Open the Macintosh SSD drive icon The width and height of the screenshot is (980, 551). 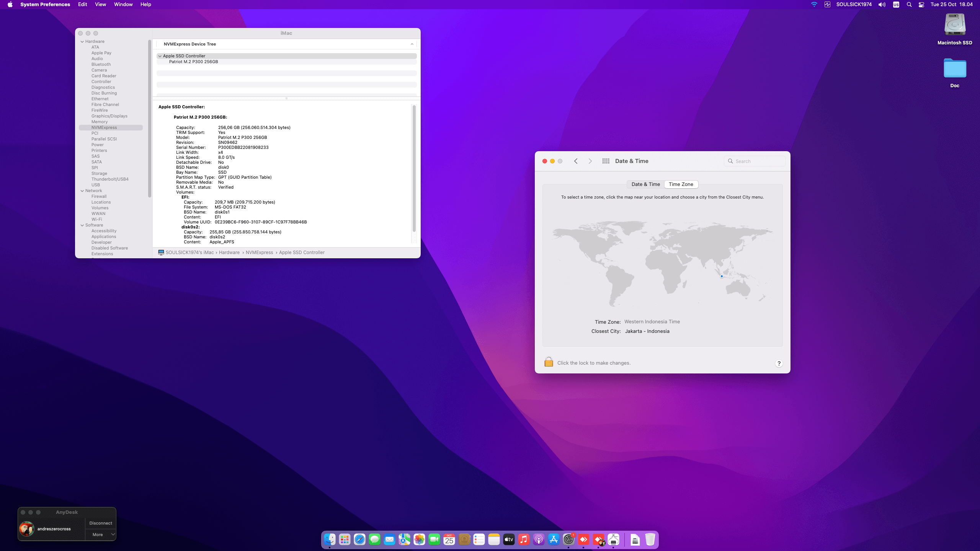click(x=955, y=25)
